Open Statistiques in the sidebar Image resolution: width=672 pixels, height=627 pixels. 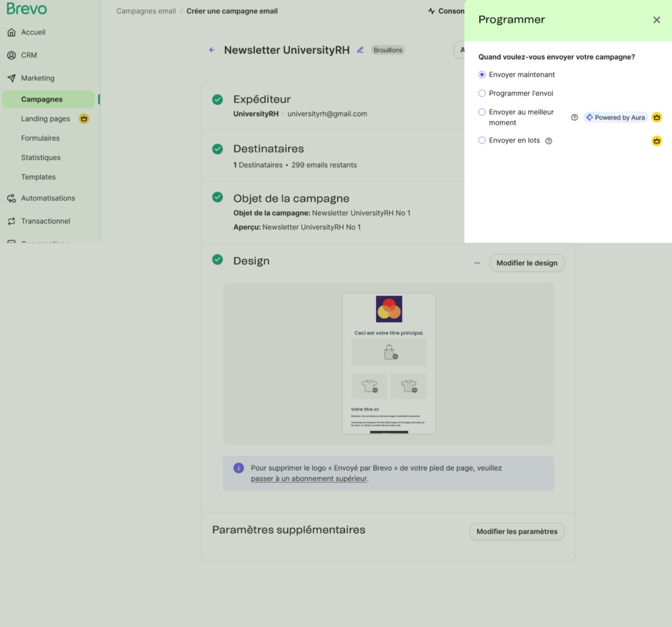[x=41, y=157]
